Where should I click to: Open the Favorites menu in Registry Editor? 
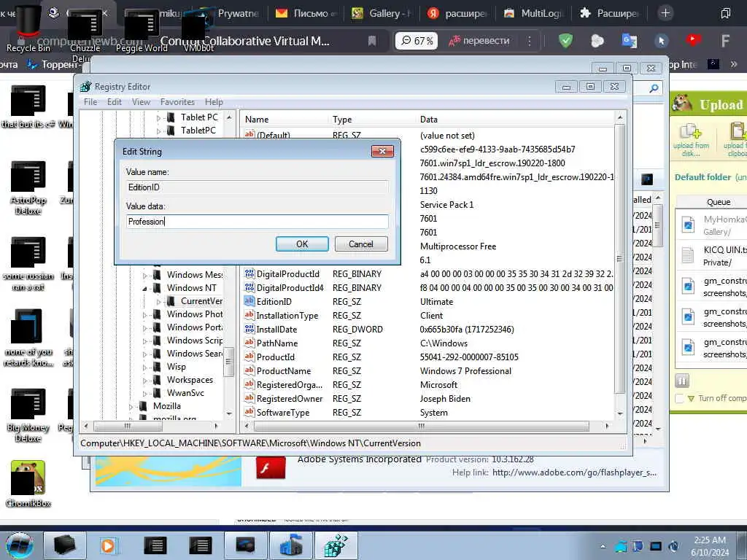tap(178, 102)
